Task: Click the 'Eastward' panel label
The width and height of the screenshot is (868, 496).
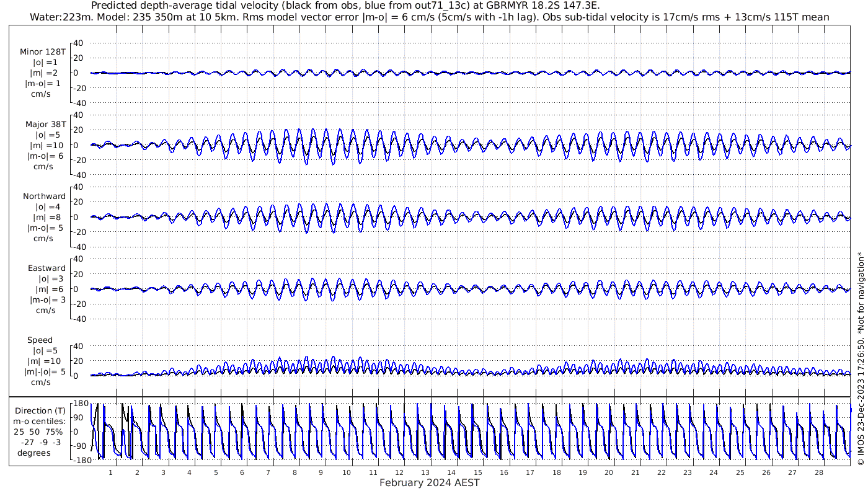Action: tap(46, 268)
